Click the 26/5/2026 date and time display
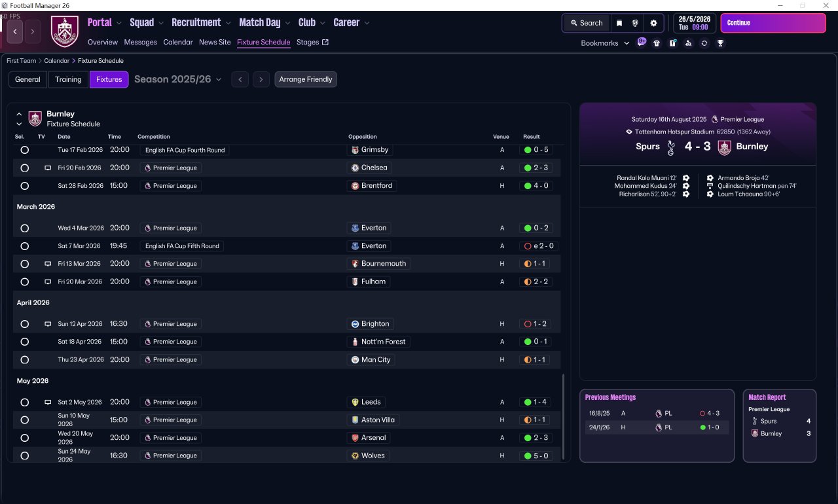The image size is (838, 504). (x=695, y=23)
